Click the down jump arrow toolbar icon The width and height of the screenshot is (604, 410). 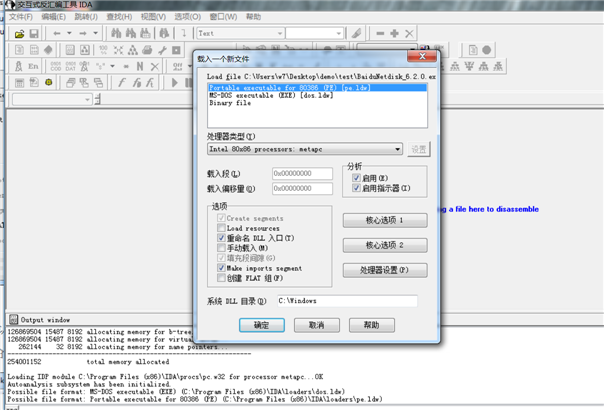184,34
